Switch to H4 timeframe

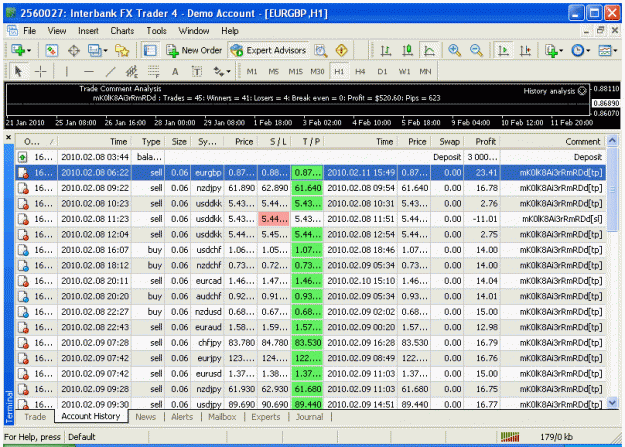tap(360, 71)
